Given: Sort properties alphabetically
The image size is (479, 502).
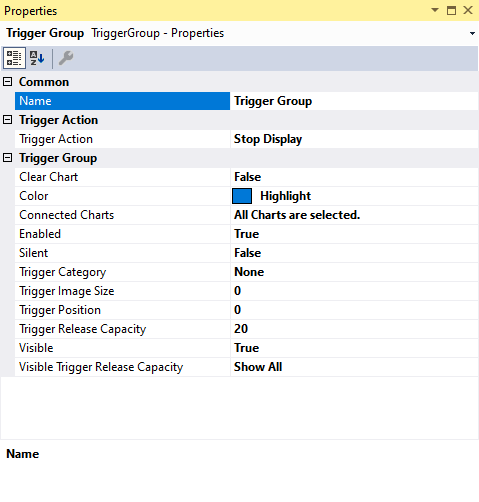Looking at the screenshot, I should pos(37,58).
